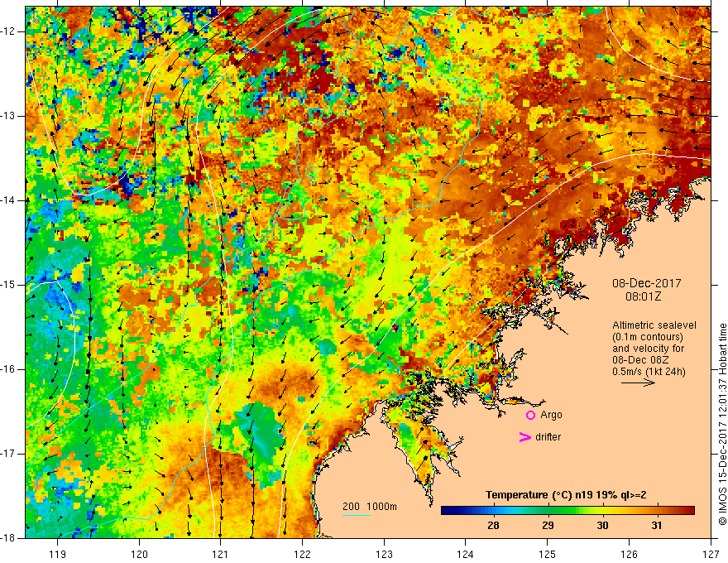Image resolution: width=728 pixels, height=563 pixels.
Task: Click the 'Altimetric sealevel' caption line
Action: coord(654,325)
